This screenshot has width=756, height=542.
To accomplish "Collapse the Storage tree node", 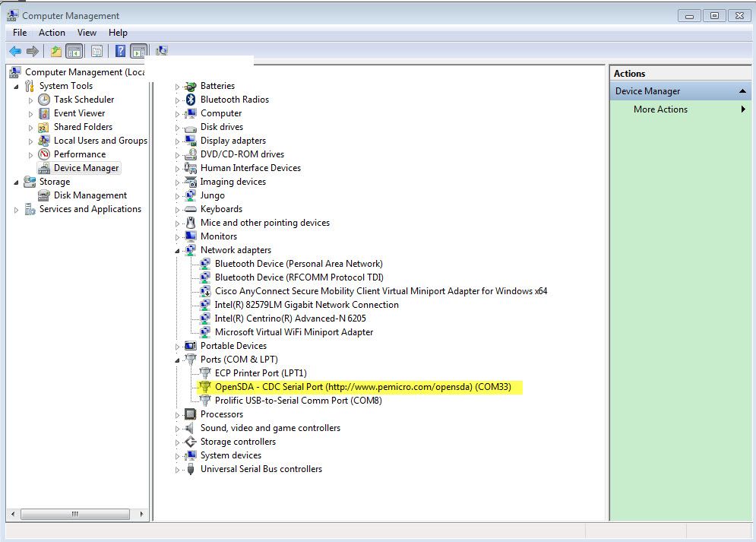I will click(17, 182).
